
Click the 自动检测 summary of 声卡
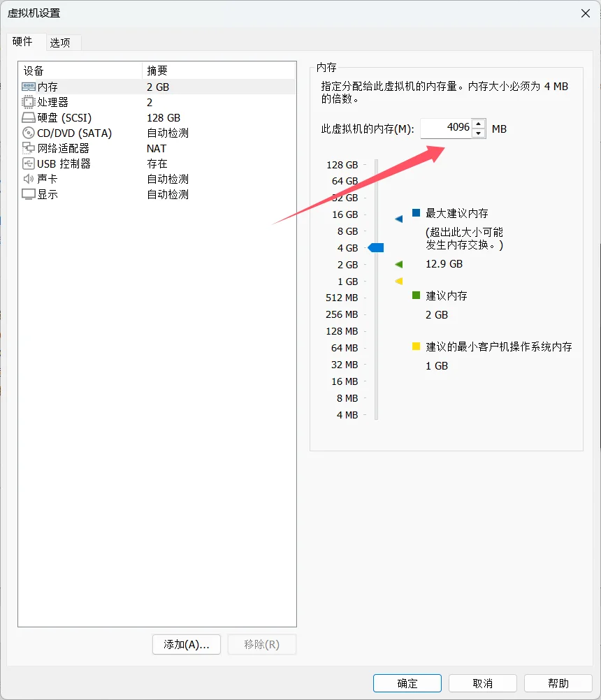(168, 179)
